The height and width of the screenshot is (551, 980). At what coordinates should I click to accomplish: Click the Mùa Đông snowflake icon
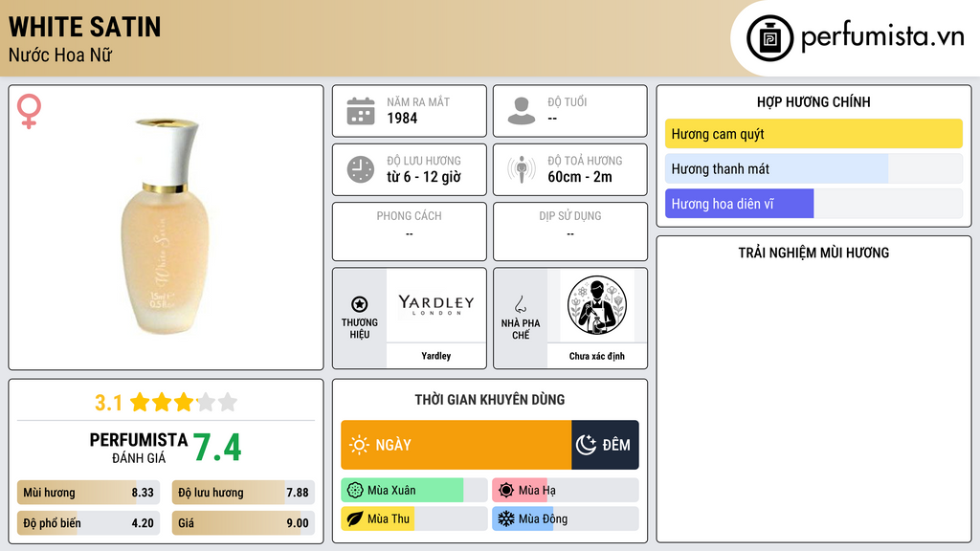[506, 518]
